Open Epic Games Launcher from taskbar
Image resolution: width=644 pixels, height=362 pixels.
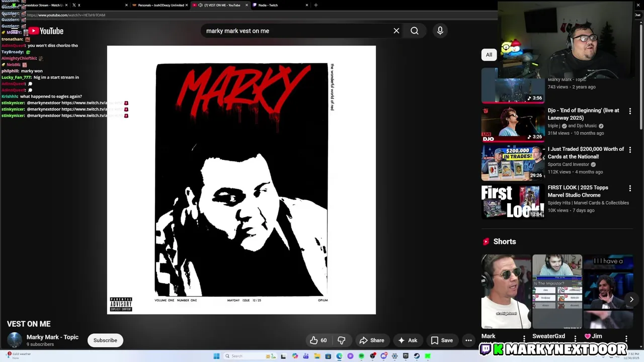[x=406, y=356]
